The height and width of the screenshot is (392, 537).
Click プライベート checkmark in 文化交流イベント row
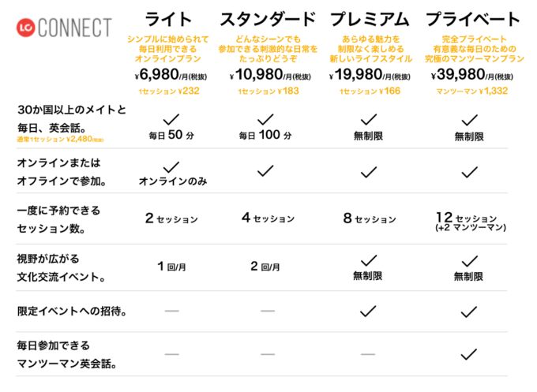pos(470,261)
